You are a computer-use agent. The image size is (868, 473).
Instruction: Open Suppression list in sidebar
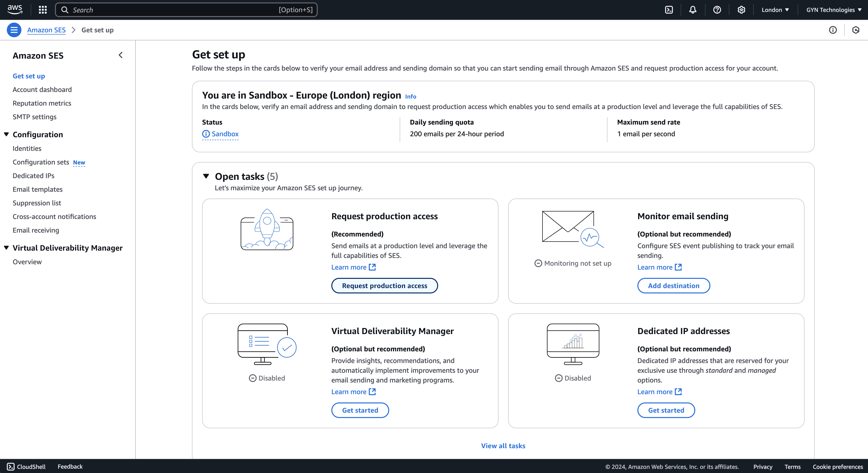coord(37,203)
